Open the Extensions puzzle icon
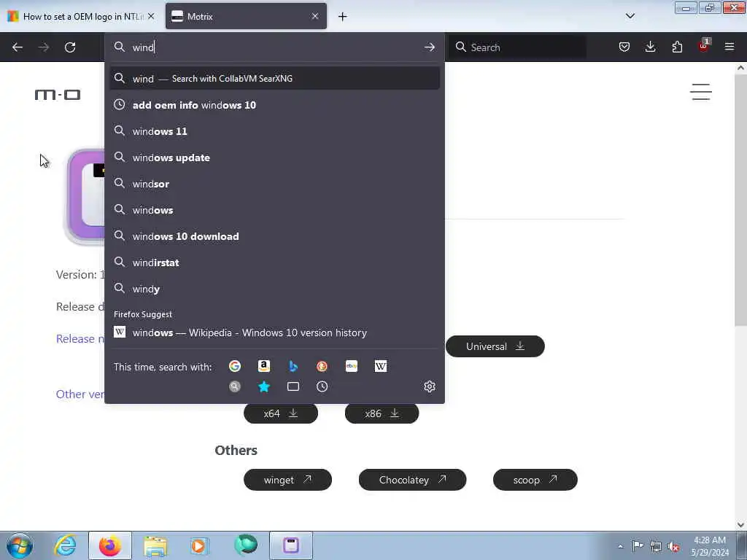The width and height of the screenshot is (747, 560). coord(677,47)
